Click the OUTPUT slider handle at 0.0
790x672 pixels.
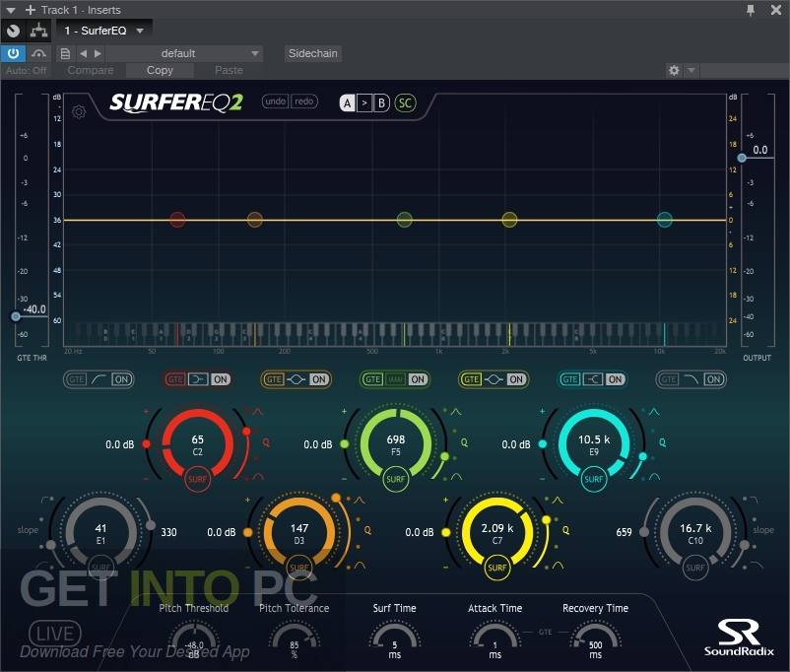(x=742, y=158)
